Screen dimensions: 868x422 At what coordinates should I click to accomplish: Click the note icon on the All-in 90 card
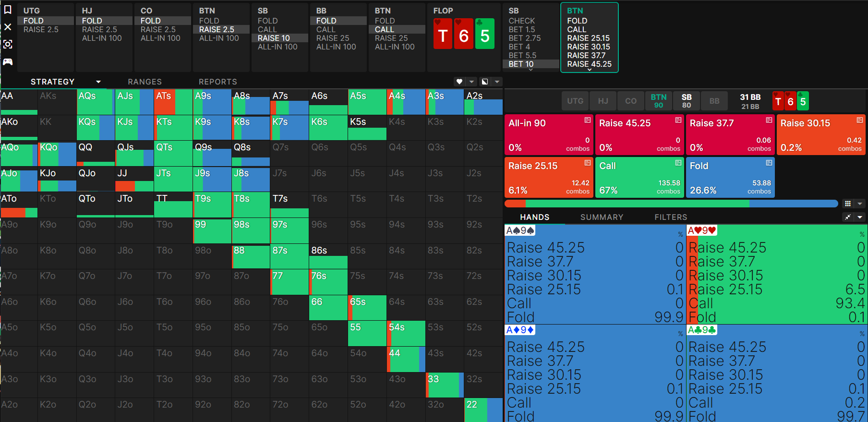click(587, 120)
